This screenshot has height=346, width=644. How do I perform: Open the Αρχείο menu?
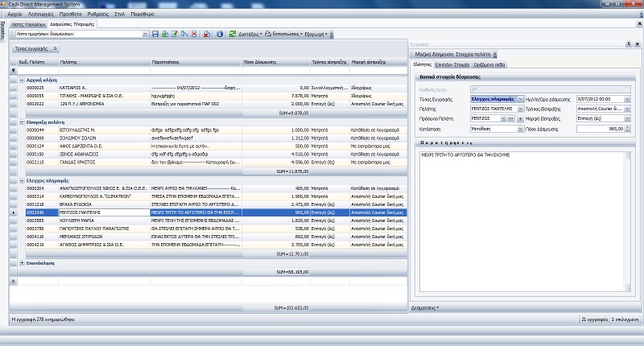click(x=14, y=14)
